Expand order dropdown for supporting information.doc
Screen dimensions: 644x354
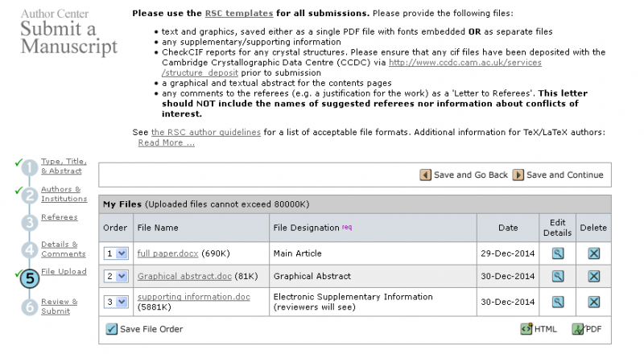tap(117, 302)
